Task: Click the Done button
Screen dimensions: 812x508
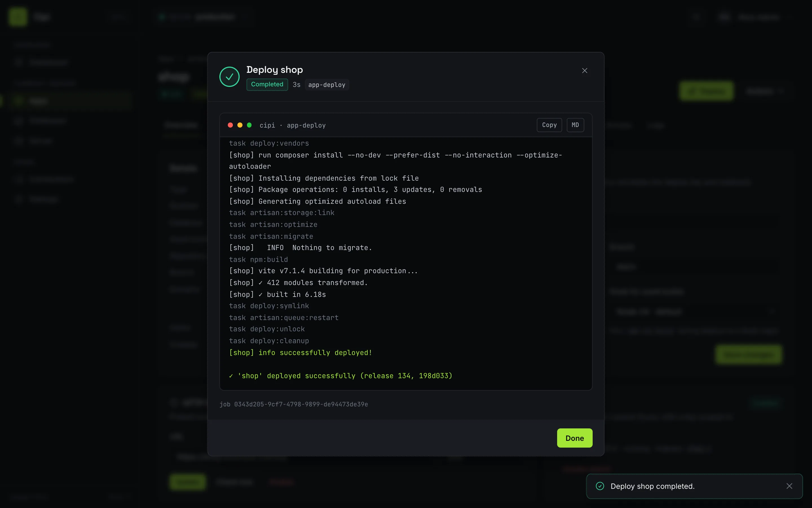Action: [574, 438]
